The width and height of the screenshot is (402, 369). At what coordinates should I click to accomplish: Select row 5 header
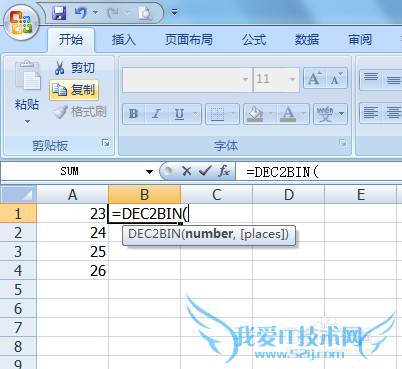tap(18, 289)
